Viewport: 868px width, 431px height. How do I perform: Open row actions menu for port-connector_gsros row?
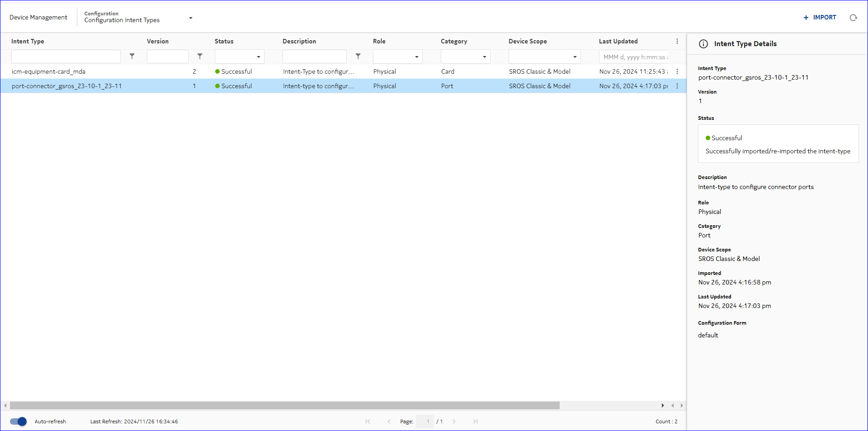coord(677,86)
